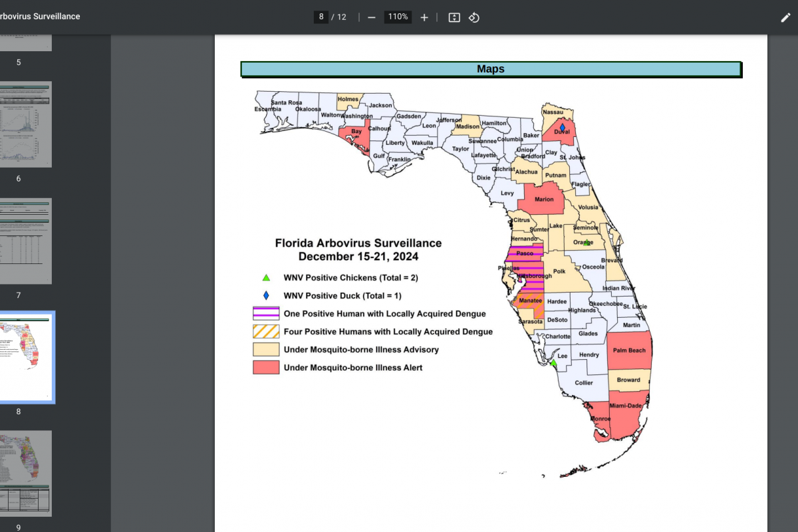Click the green triangle marker near Lee county

[x=553, y=363]
